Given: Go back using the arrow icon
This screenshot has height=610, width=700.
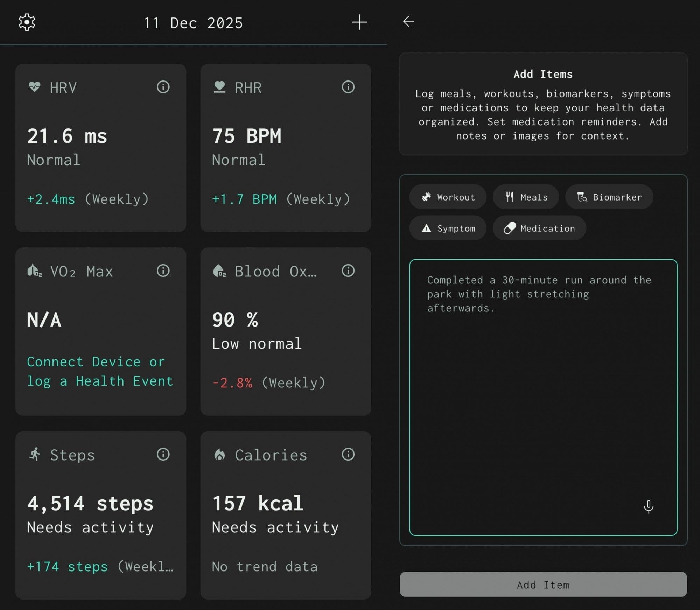Looking at the screenshot, I should point(408,22).
